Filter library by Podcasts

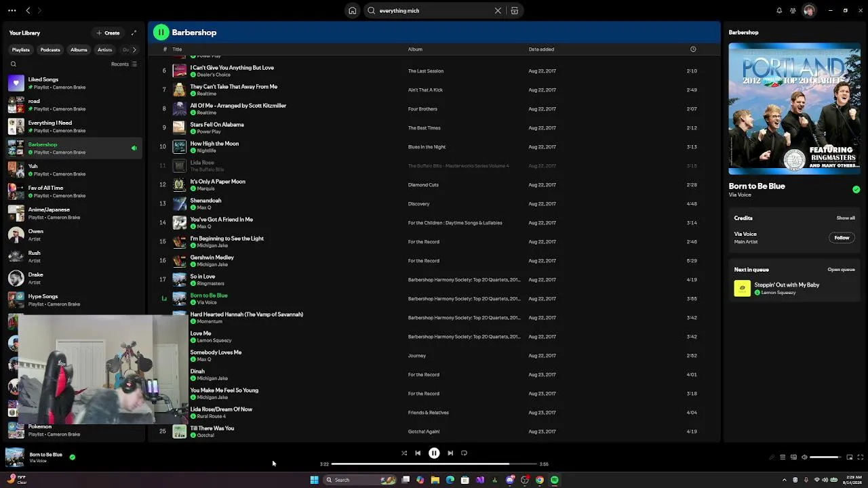[x=50, y=49]
